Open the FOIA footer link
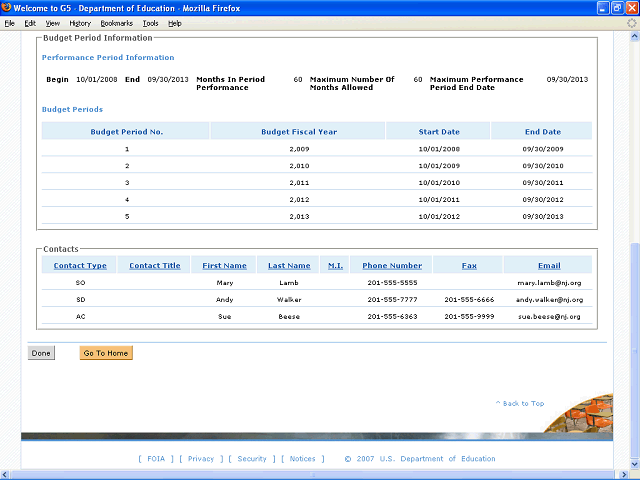The image size is (640, 480). tap(155, 459)
